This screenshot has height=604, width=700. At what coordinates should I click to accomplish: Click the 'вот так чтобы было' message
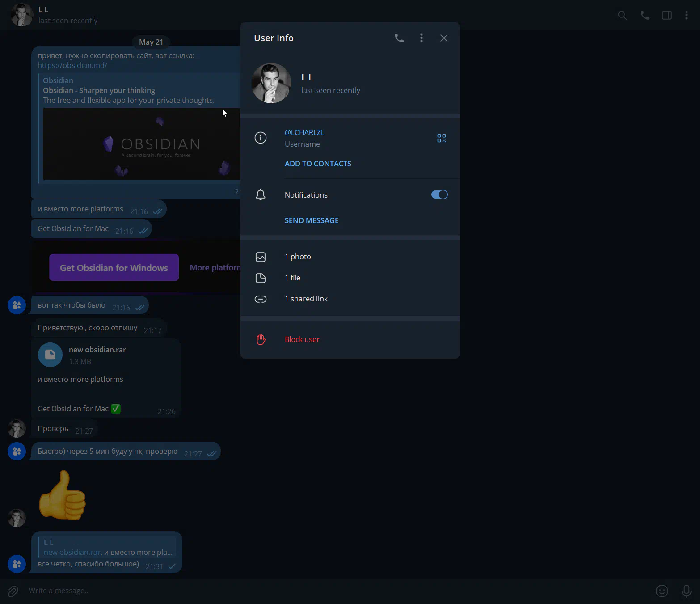click(90, 305)
